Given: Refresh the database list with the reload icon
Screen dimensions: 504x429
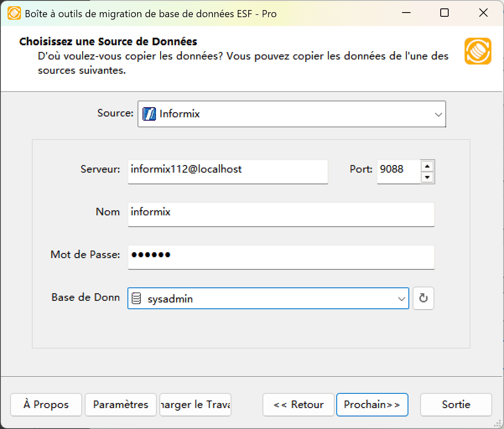Looking at the screenshot, I should tap(423, 298).
